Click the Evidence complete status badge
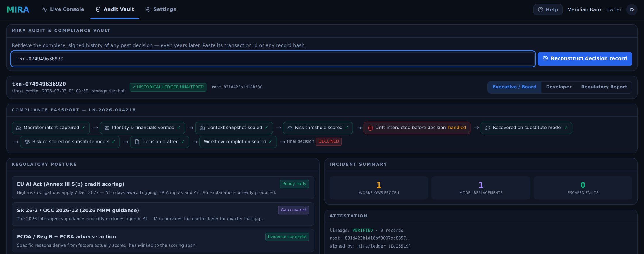 coord(287,237)
